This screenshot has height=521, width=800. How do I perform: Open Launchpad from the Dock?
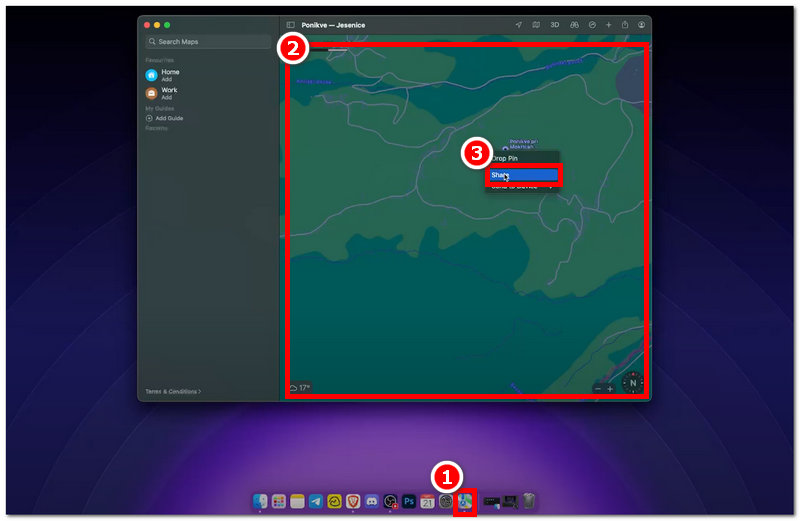tap(279, 502)
